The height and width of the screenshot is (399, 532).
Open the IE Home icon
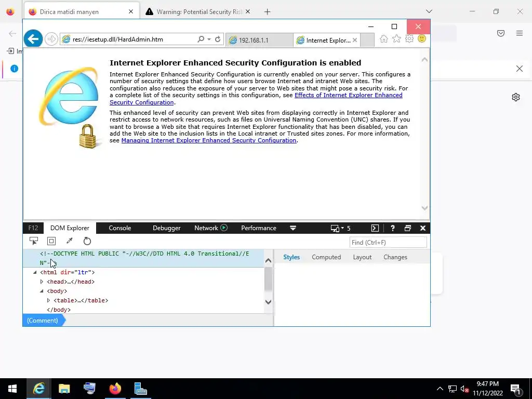click(384, 39)
